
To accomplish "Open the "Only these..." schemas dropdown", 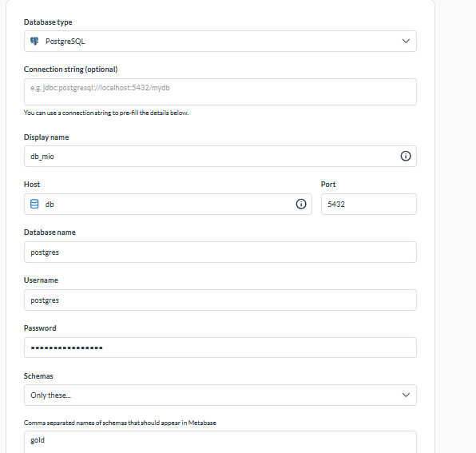I will 220,395.
